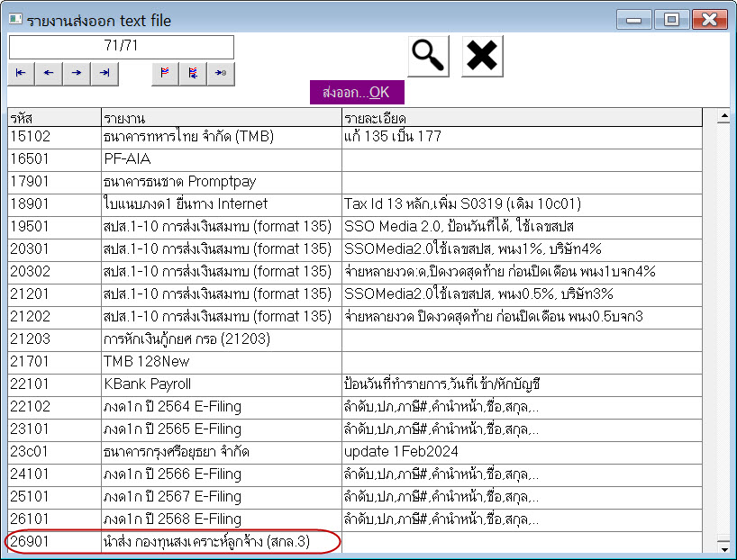Go to previous record arrow
The height and width of the screenshot is (560, 737).
[49, 73]
